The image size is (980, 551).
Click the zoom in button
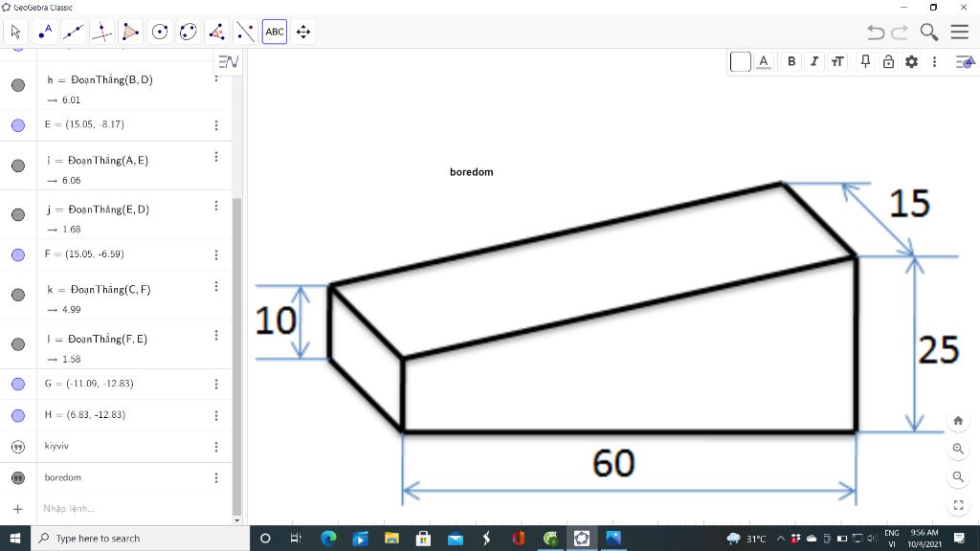tap(958, 449)
